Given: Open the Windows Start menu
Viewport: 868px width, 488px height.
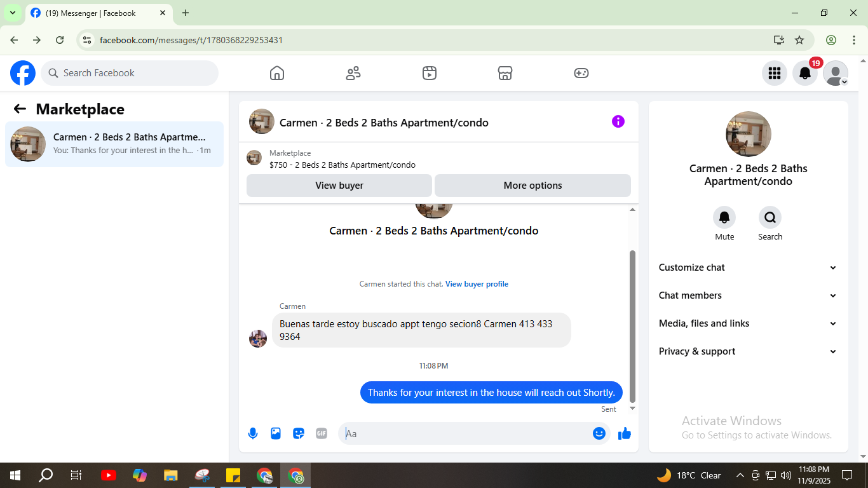Looking at the screenshot, I should point(15,475).
